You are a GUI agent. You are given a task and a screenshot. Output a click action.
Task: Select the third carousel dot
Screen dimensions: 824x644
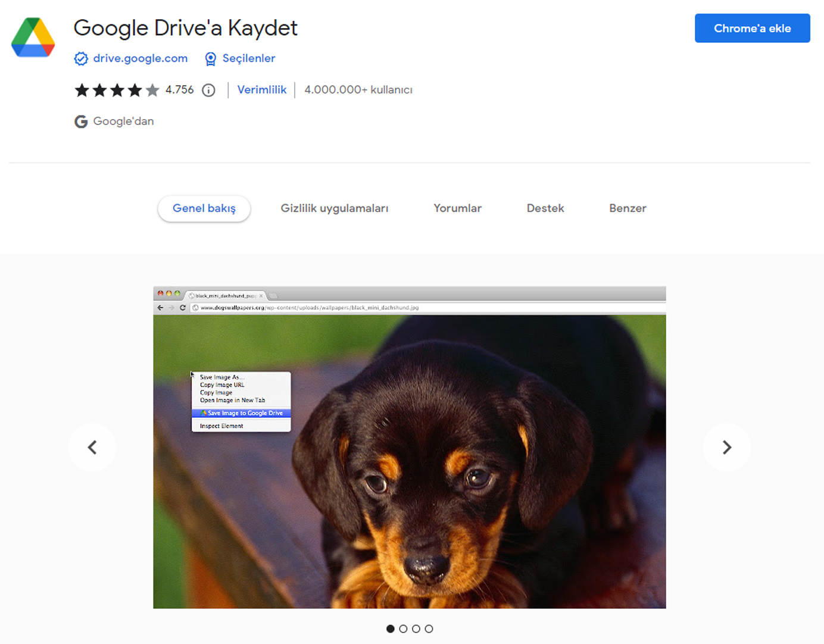point(416,629)
